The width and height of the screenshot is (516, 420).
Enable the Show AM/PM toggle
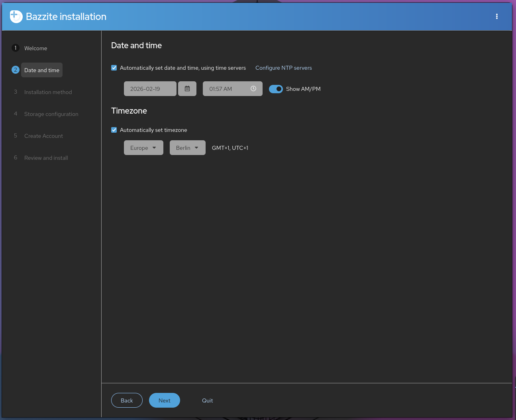click(x=276, y=89)
